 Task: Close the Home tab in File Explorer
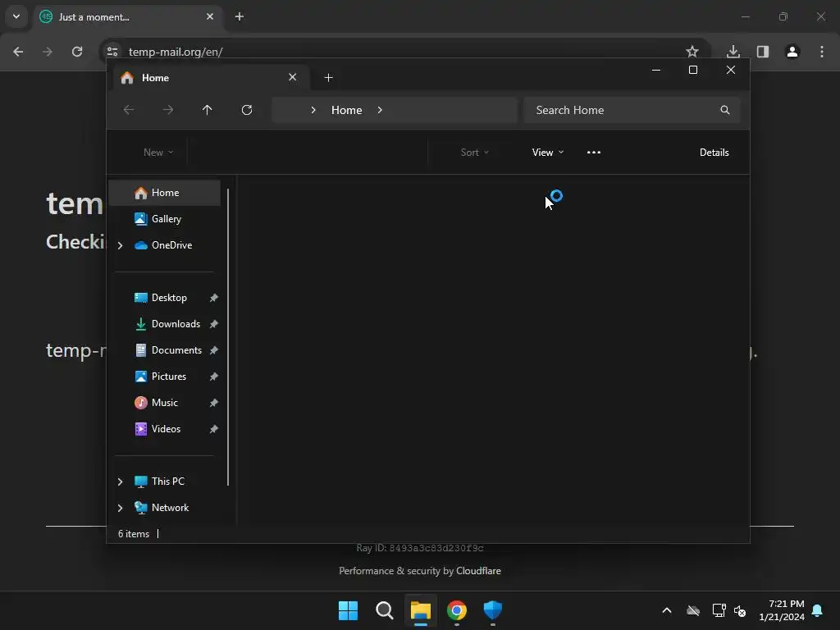[x=293, y=77]
